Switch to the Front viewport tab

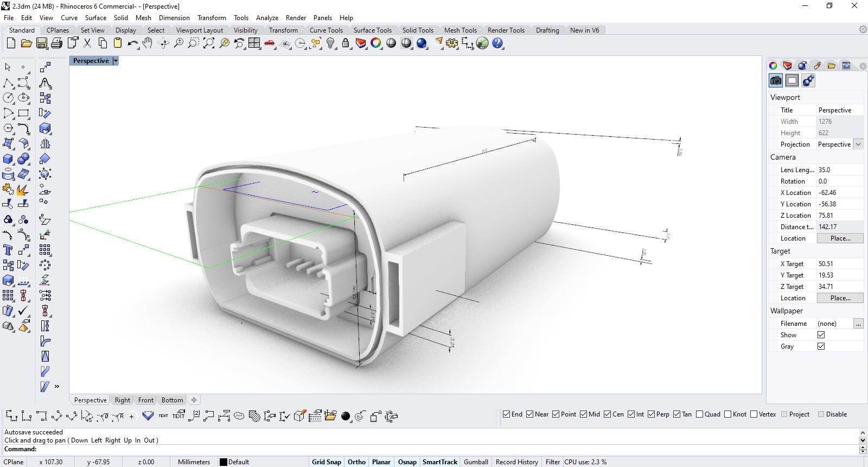point(145,400)
